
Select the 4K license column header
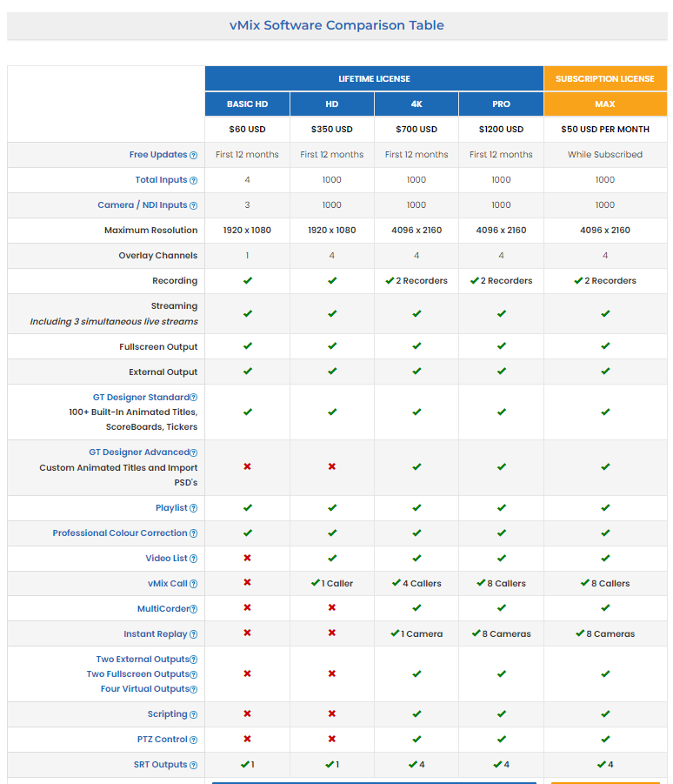[x=416, y=104]
